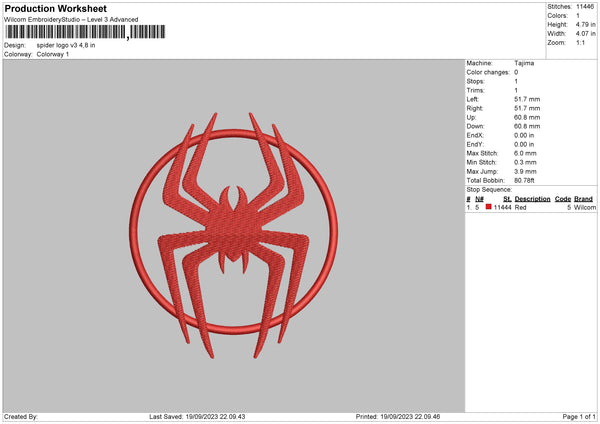Click the Machine value Tajima
Viewport: 600px width, 424px height.
coord(524,63)
